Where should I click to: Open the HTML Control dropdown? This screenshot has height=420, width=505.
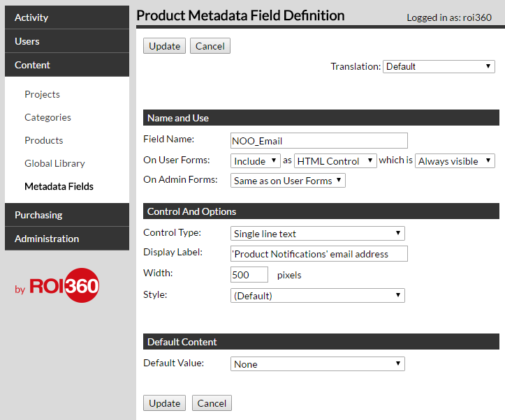(335, 161)
